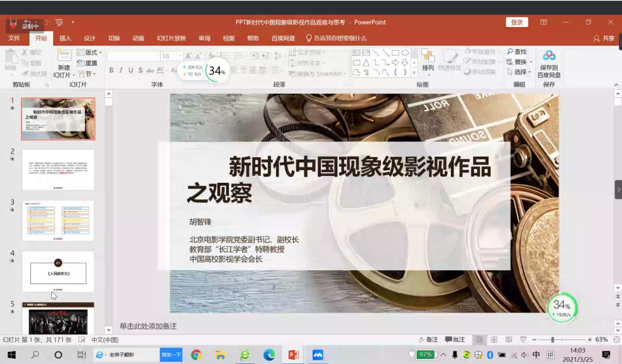Switch to the 幻灯片放映 tab
This screenshot has height=364, width=622.
point(171,38)
